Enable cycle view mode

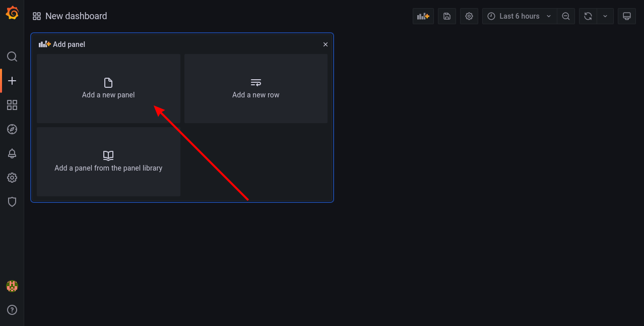click(627, 16)
